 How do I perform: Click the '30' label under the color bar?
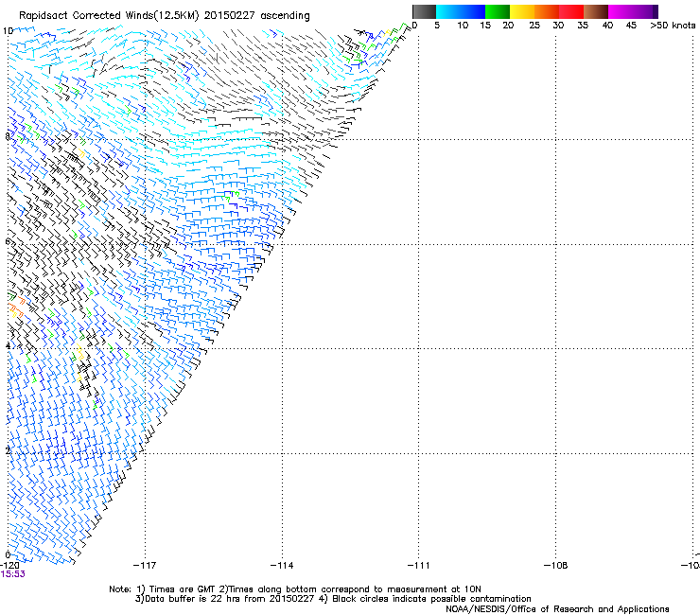[x=558, y=26]
